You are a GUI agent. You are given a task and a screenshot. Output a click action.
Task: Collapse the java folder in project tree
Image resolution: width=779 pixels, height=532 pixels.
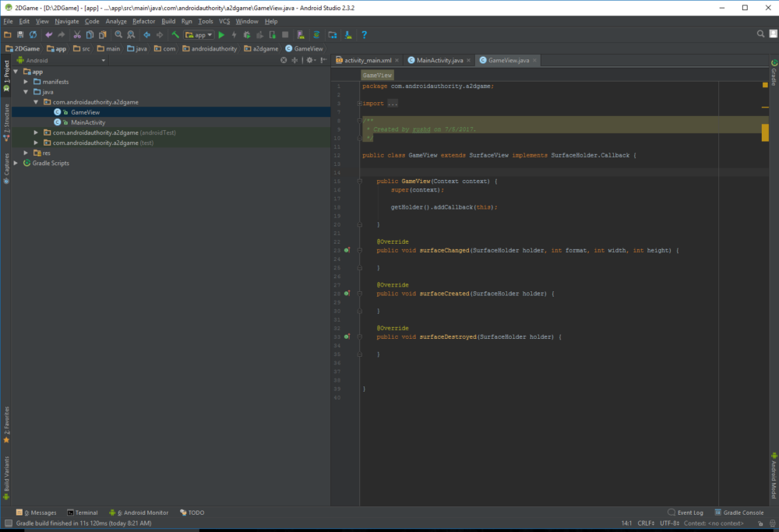pyautogui.click(x=26, y=91)
